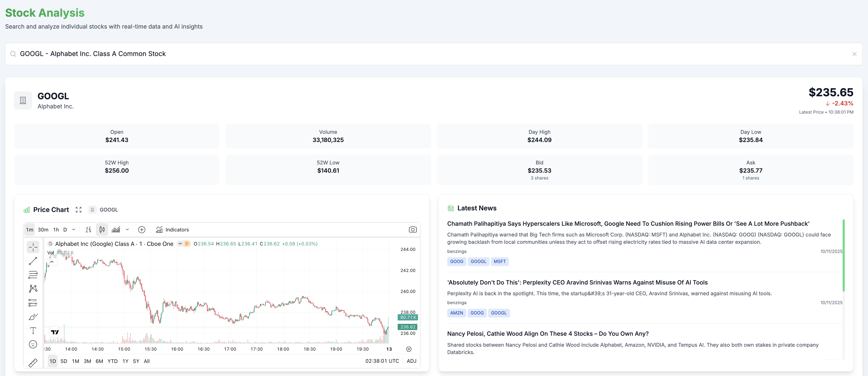Open chart settings gear icon

tap(409, 349)
